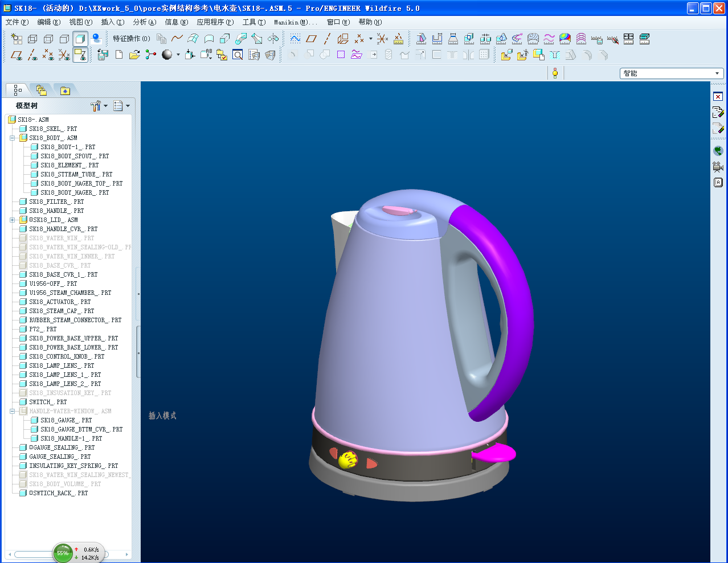Viewport: 728px width, 563px height.
Task: Toggle datum plane display
Action: (x=17, y=55)
